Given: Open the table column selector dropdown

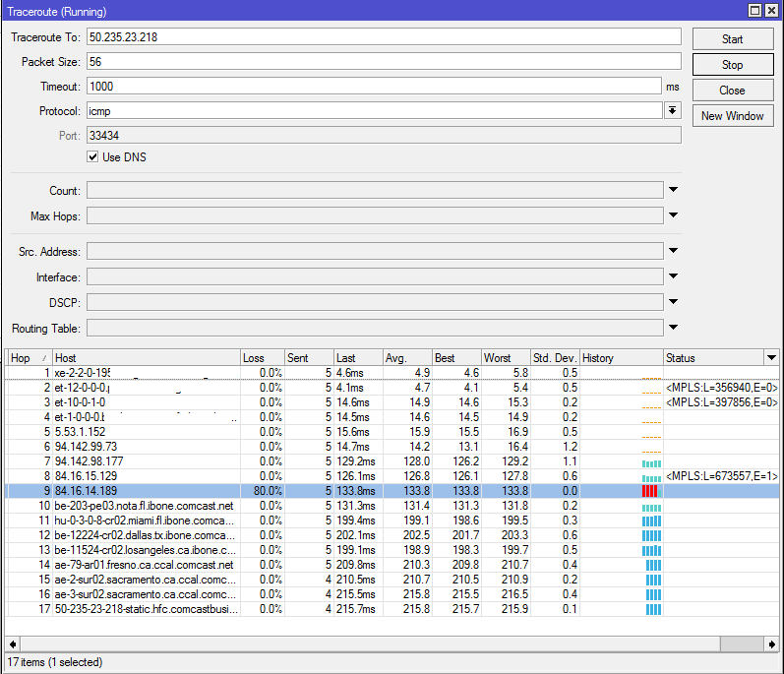Looking at the screenshot, I should 771,357.
